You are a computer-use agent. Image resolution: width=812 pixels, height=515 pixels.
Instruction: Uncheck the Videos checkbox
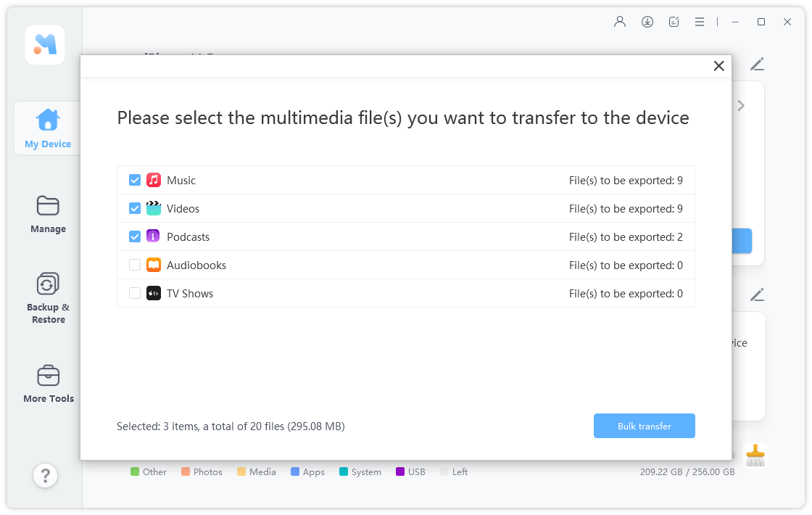pyautogui.click(x=135, y=208)
